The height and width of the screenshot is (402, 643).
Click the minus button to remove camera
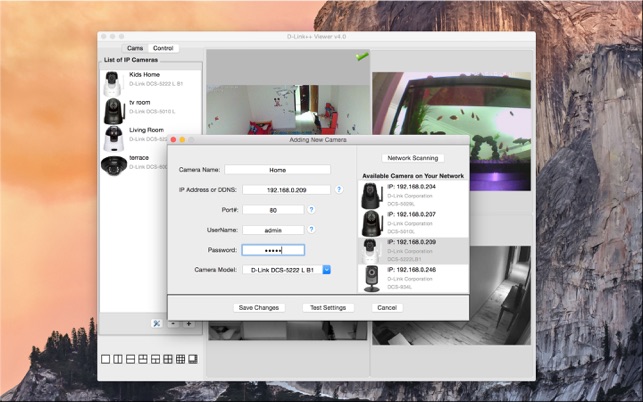[x=173, y=324]
